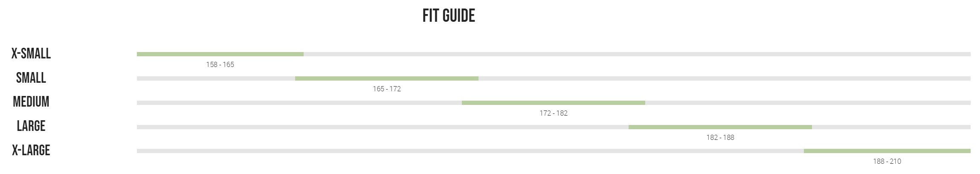The height and width of the screenshot is (174, 980).
Task: Select the X-SMALL size label
Action: [31, 54]
